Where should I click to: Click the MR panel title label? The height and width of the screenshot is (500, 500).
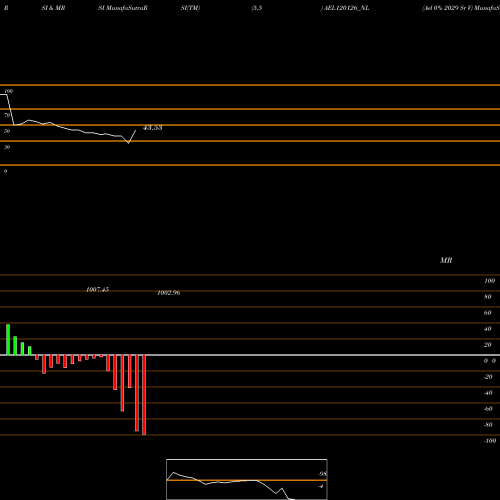tap(446, 260)
